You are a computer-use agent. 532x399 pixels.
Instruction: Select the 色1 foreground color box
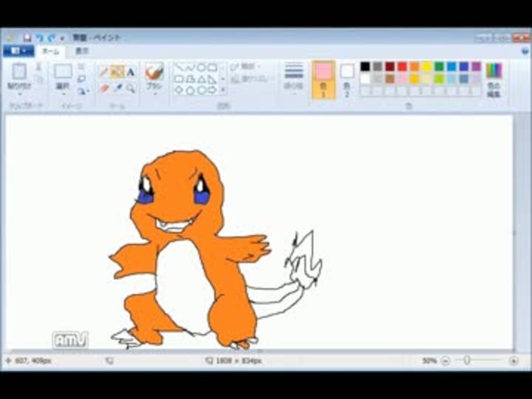[x=323, y=80]
